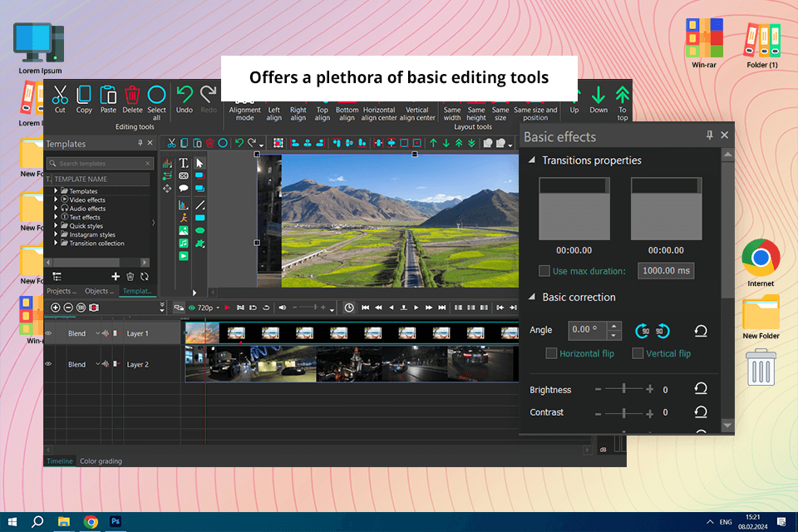798x532 pixels.
Task: Reset the Brightness value
Action: click(x=701, y=389)
